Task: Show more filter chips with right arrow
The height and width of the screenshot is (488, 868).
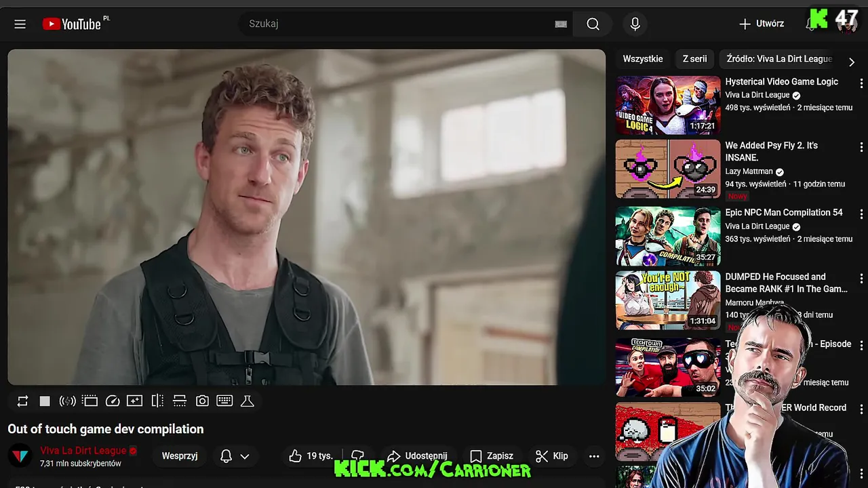Action: 852,62
